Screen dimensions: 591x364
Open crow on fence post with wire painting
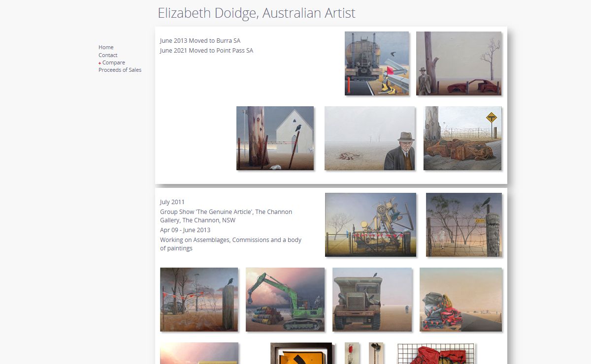point(464,225)
